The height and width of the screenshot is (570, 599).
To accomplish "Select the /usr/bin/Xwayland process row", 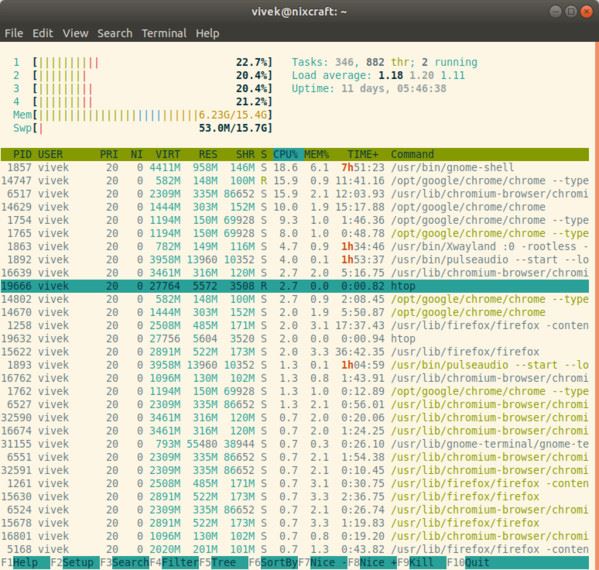I will pyautogui.click(x=295, y=246).
